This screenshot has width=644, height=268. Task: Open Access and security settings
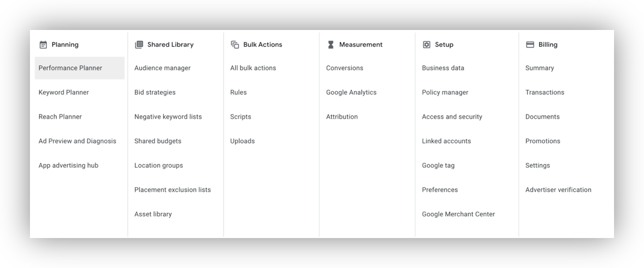pos(452,117)
